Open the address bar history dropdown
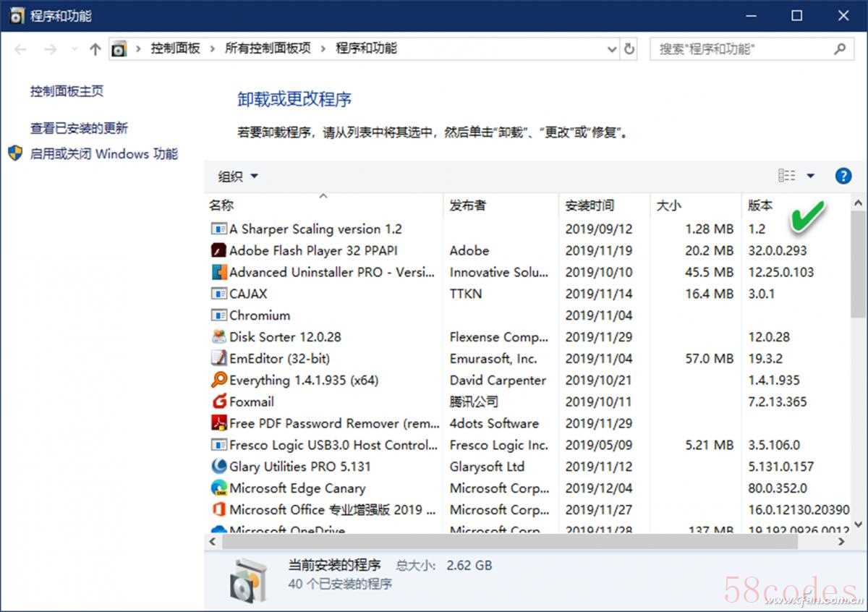The height and width of the screenshot is (612, 868). pyautogui.click(x=612, y=49)
